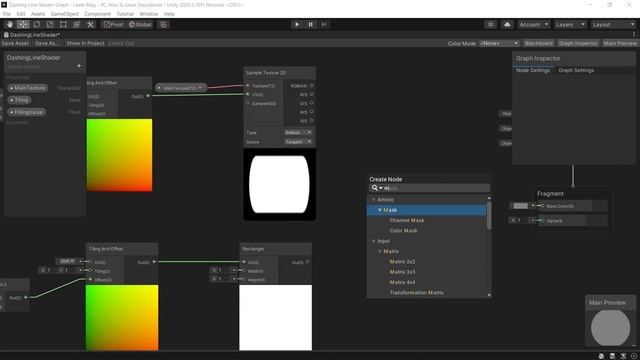Click the Base Color(3) port in Fragment
This screenshot has width=640, height=360.
542,206
